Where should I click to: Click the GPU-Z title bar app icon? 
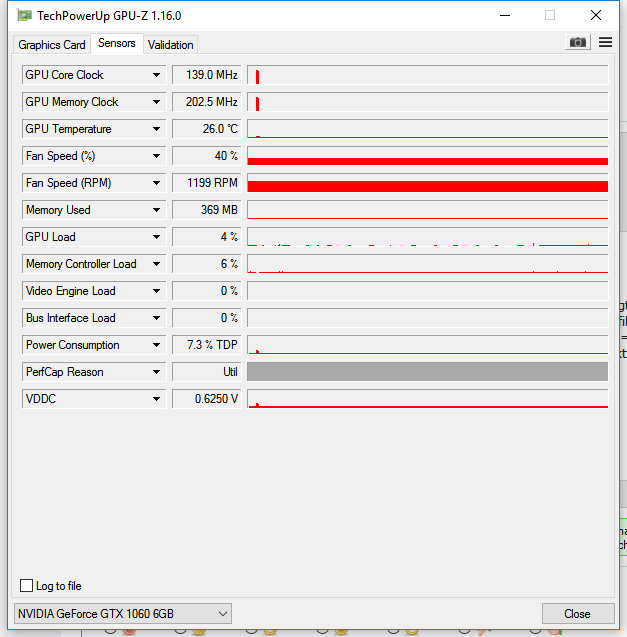pos(22,15)
